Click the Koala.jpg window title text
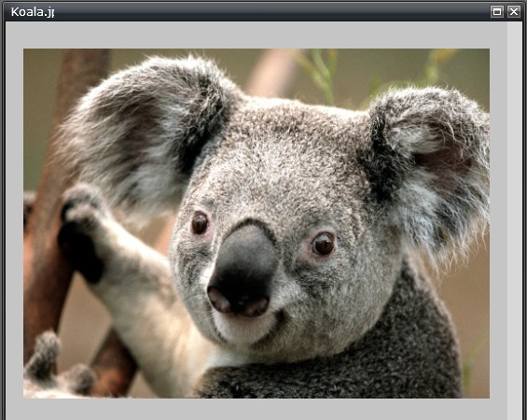This screenshot has width=527, height=420. pyautogui.click(x=33, y=12)
